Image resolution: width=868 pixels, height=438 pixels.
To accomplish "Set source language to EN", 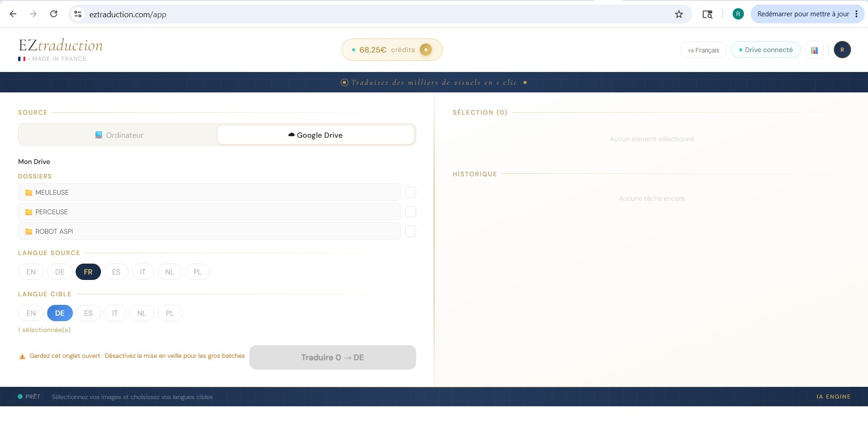I will pyautogui.click(x=31, y=272).
